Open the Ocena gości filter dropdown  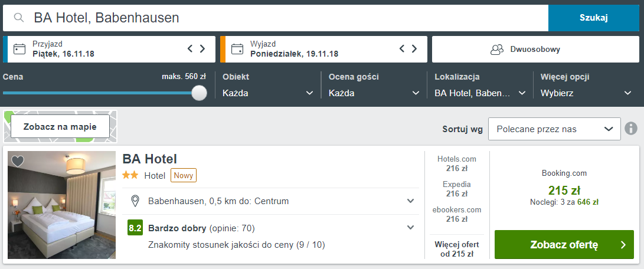click(374, 93)
